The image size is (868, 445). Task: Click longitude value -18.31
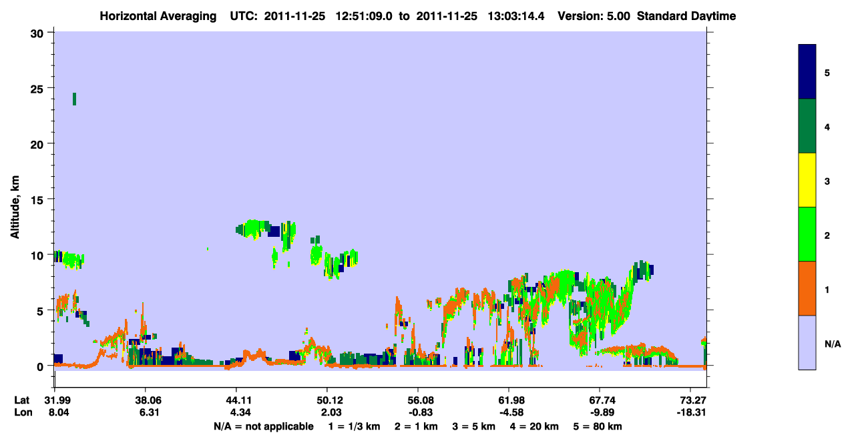[x=690, y=413]
